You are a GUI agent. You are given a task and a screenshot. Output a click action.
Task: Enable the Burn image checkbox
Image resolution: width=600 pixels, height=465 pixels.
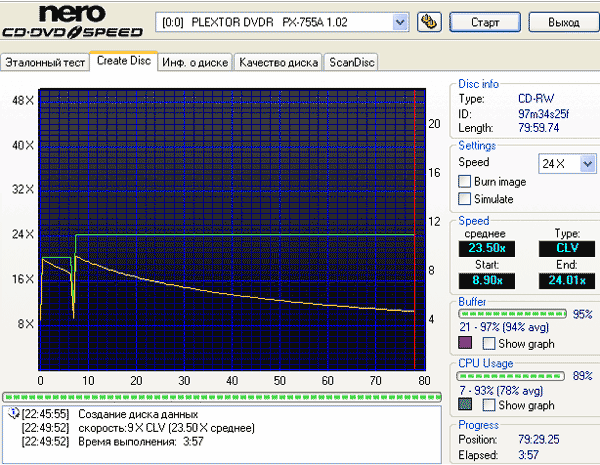coord(465,181)
